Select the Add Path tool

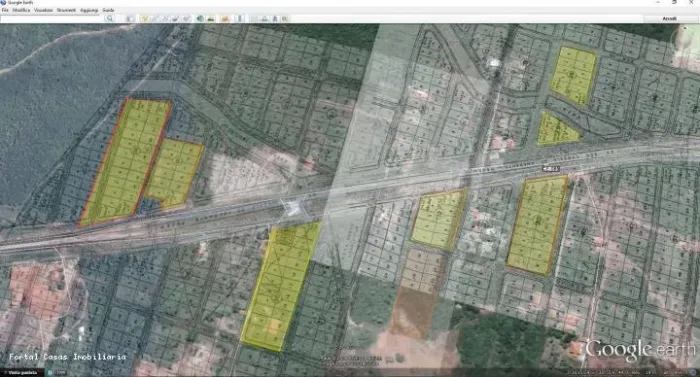(x=165, y=18)
